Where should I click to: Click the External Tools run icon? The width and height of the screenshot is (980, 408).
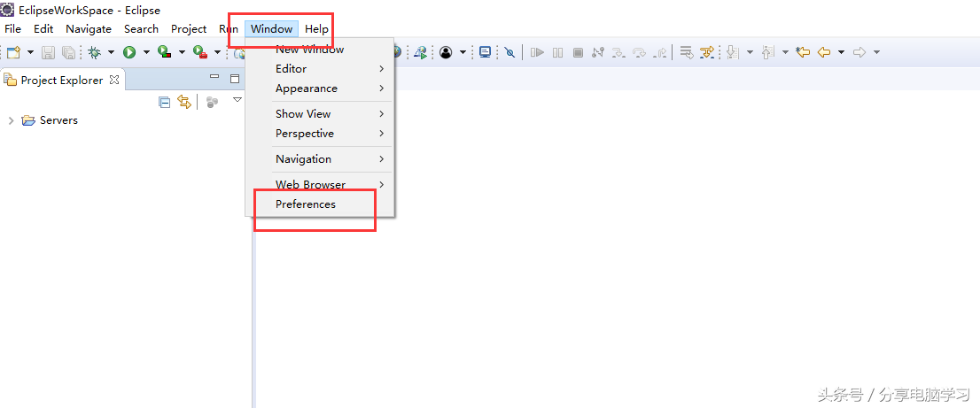(200, 52)
